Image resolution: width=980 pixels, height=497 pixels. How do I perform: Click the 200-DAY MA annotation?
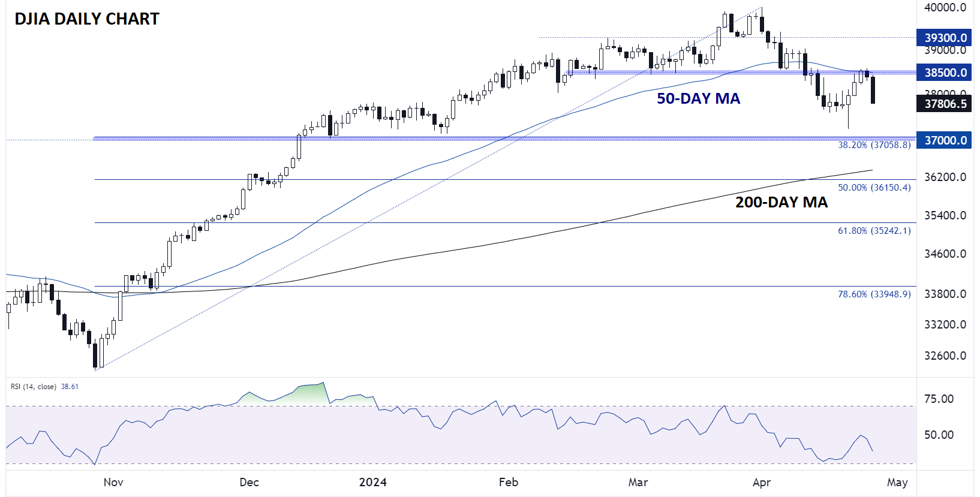coord(781,203)
